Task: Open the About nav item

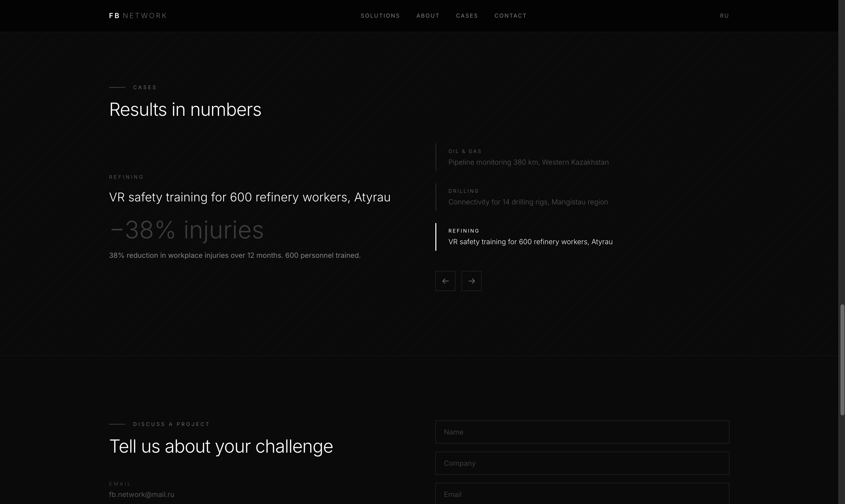Action: 428,16
